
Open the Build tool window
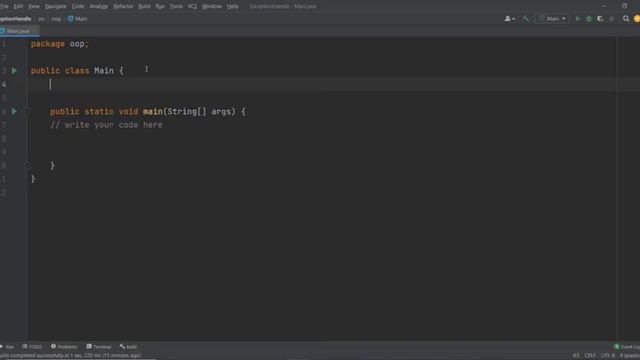[129, 347]
